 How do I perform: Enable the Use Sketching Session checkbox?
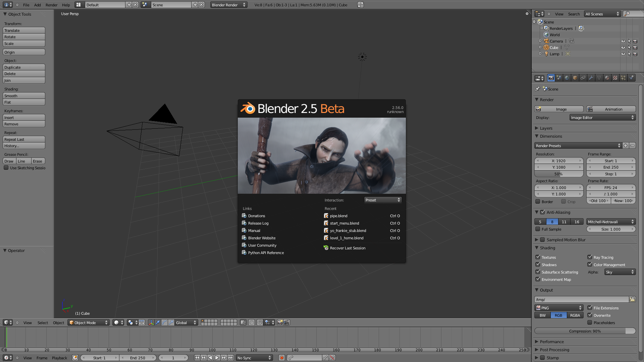click(x=6, y=168)
